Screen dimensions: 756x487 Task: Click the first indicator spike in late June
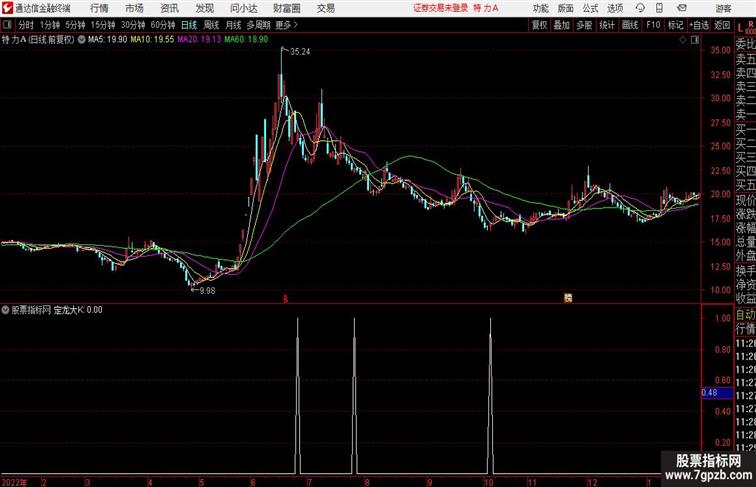coord(297,395)
